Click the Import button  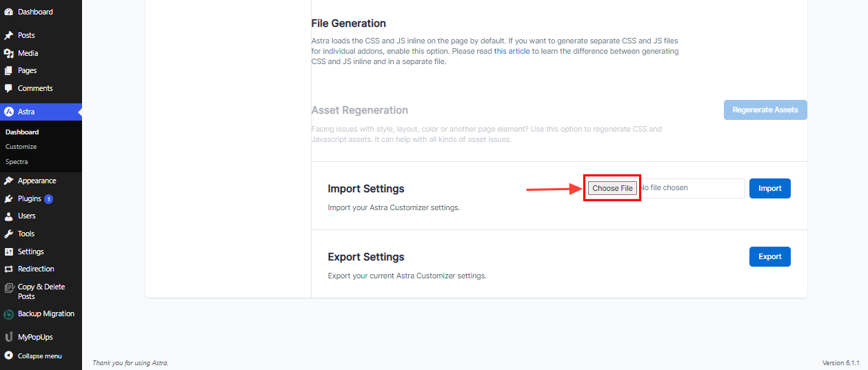click(770, 188)
